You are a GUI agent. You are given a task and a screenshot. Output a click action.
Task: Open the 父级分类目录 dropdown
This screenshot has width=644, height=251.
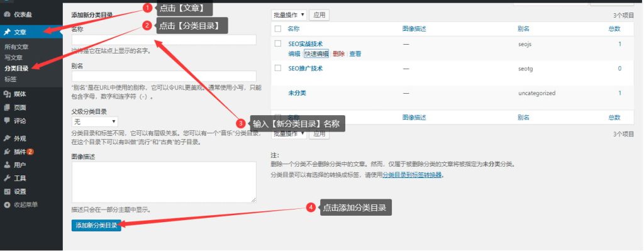95,122
